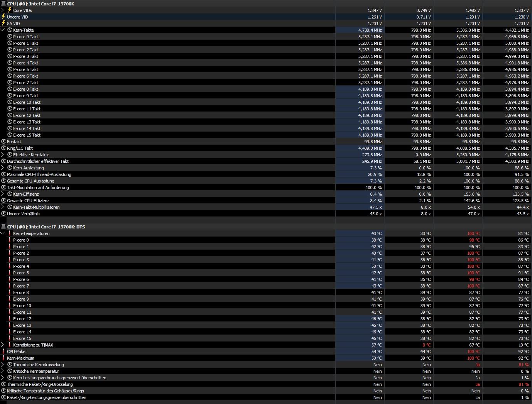Click the Core VIDs lightning icon
The image size is (532, 404).
10,10
